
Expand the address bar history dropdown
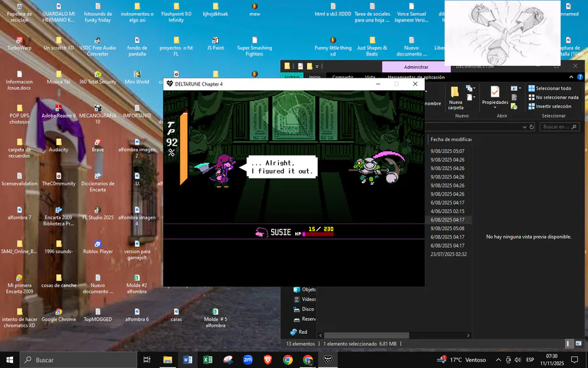(525, 127)
